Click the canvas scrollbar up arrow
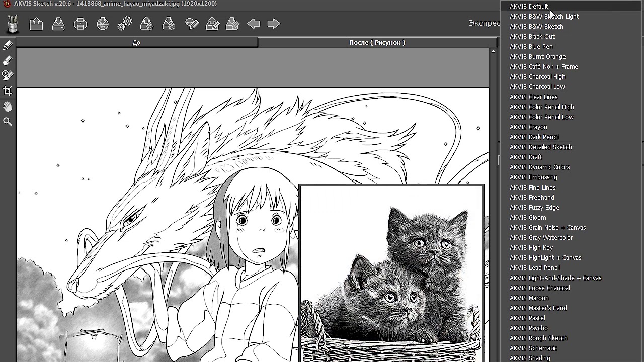The width and height of the screenshot is (644, 362). [493, 51]
